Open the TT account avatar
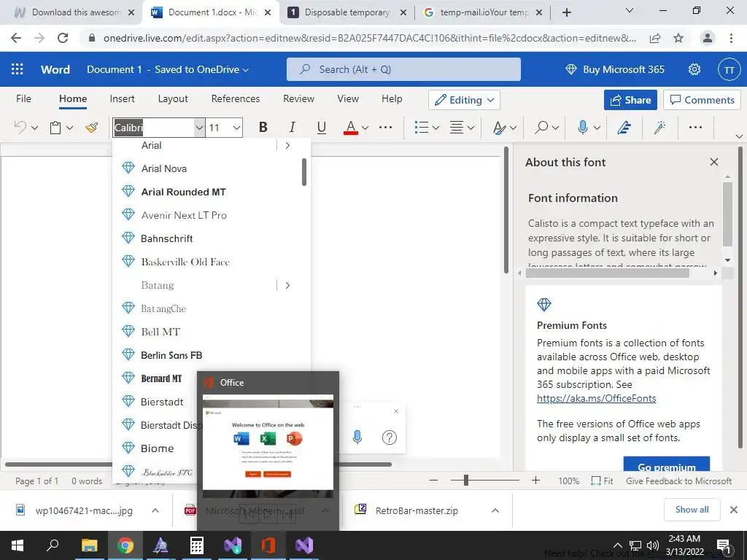747x560 pixels. coord(729,70)
